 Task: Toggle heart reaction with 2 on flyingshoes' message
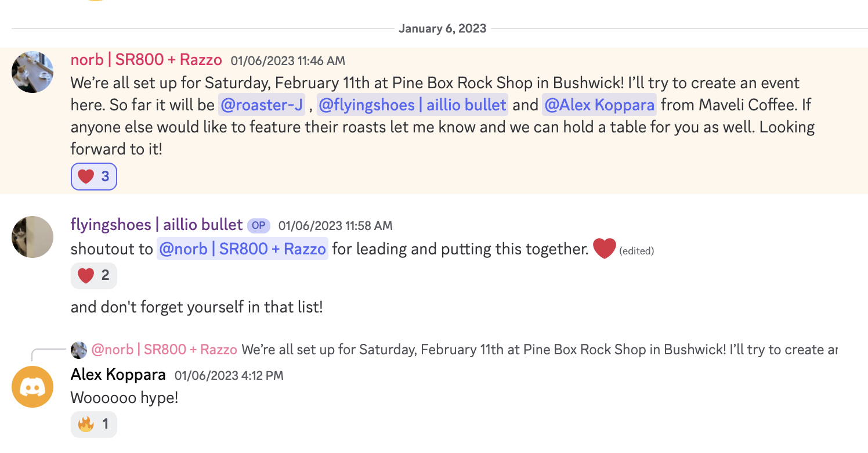[94, 275]
